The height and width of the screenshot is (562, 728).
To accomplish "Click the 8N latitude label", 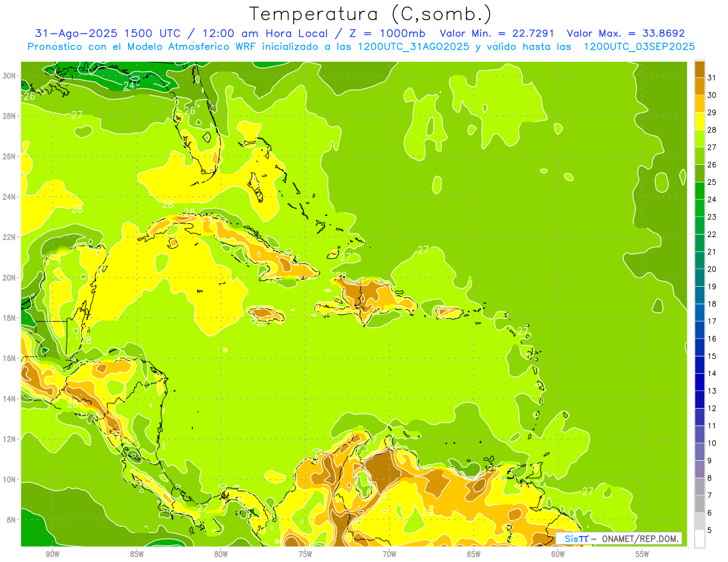I will pos(12,520).
